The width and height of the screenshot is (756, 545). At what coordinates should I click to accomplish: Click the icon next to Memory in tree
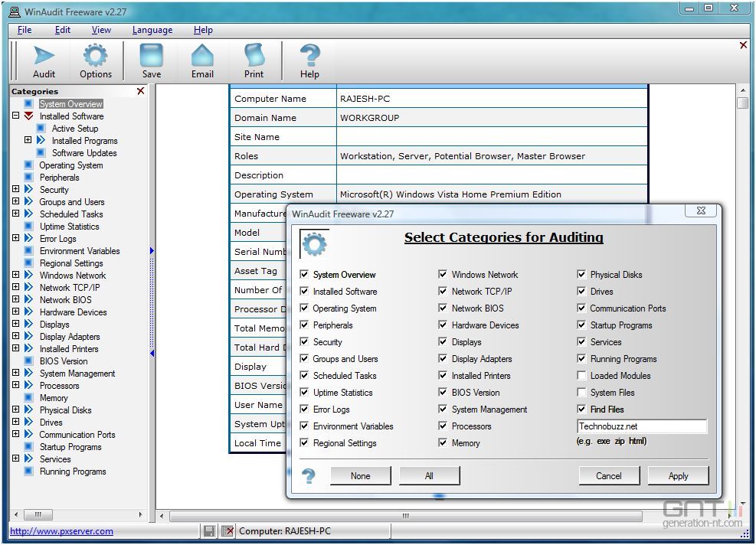pyautogui.click(x=28, y=397)
